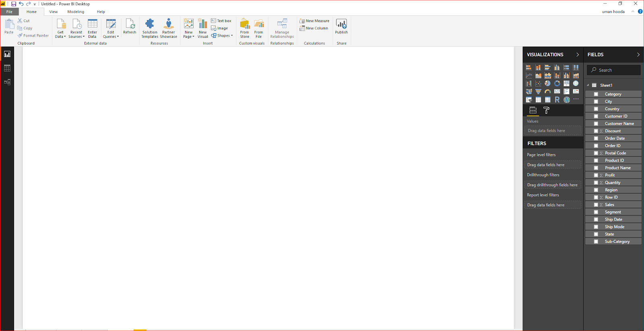Select the R script visual
Image resolution: width=644 pixels, height=331 pixels.
(x=557, y=100)
